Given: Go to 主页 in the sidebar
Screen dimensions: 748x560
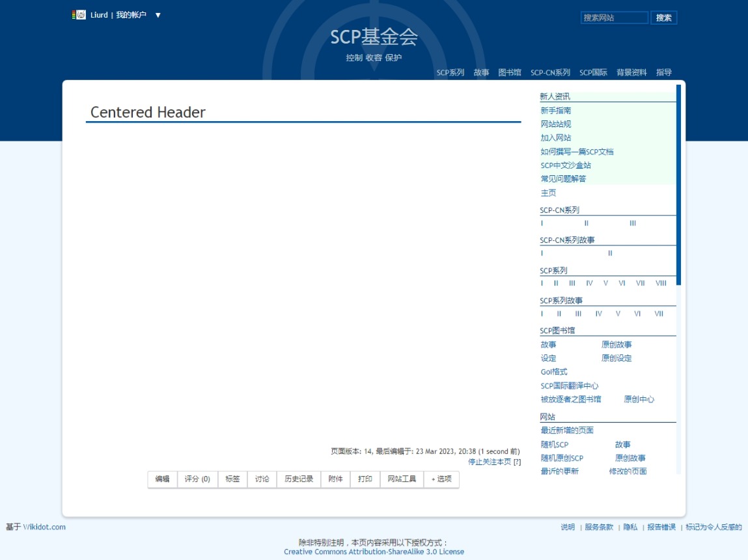Looking at the screenshot, I should click(x=548, y=193).
